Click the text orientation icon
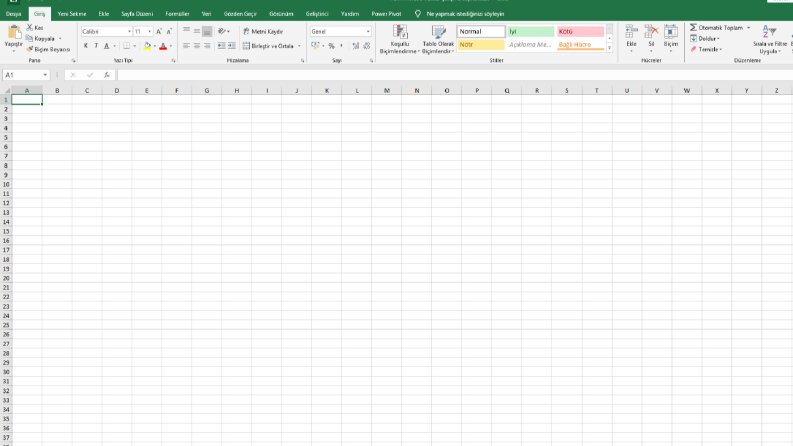 click(x=222, y=31)
